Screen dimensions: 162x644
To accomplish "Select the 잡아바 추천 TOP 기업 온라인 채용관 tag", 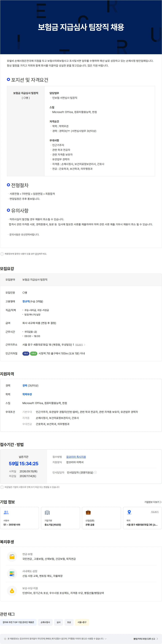I will 18,622.
